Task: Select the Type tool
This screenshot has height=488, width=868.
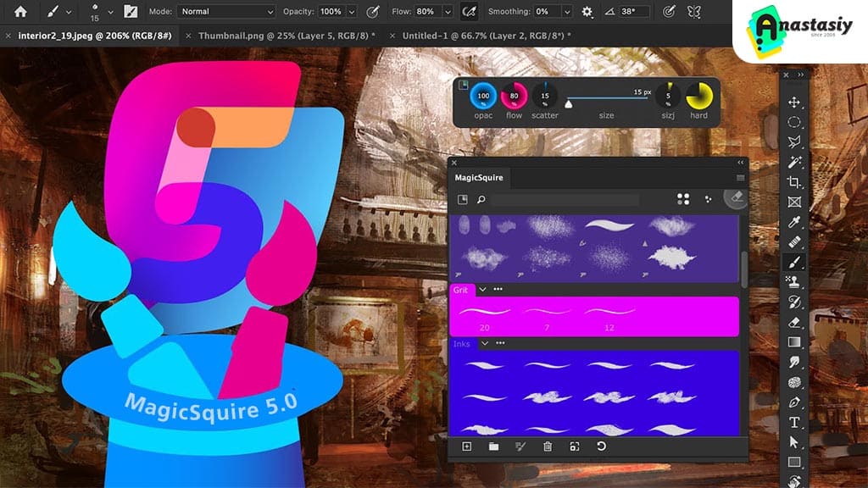Action: pos(793,422)
